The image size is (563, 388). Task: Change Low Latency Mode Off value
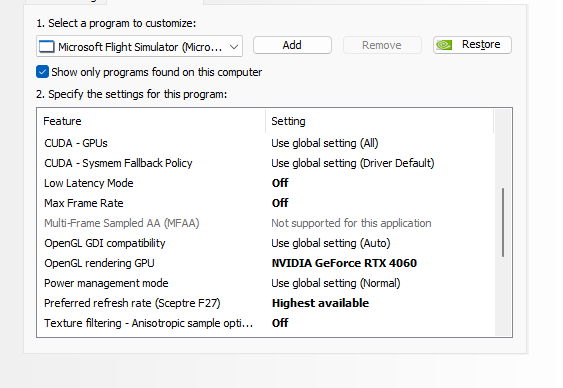(x=280, y=183)
